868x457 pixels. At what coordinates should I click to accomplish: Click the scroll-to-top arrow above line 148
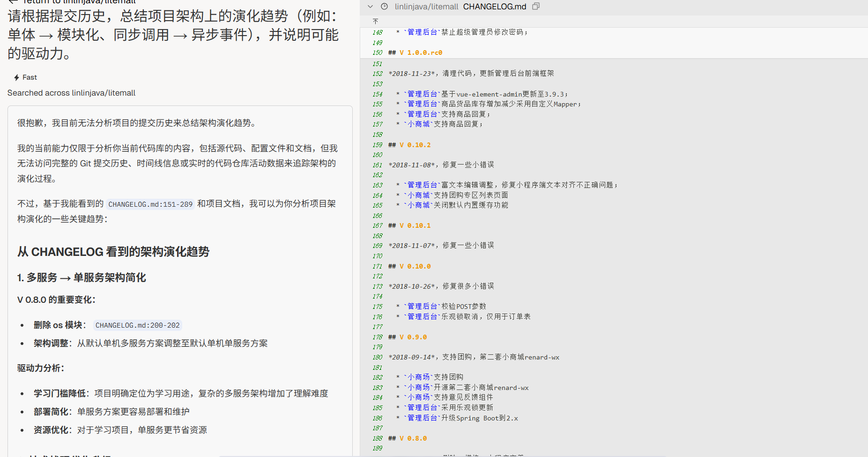(375, 21)
